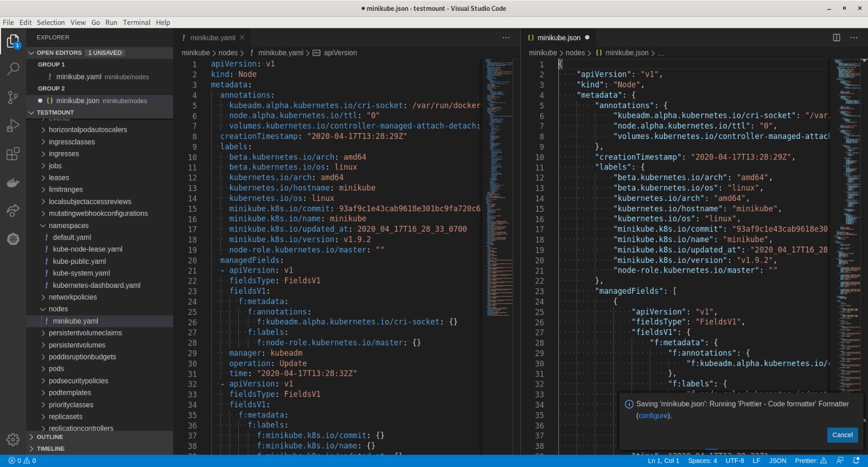
Task: Open the Search view in activity bar
Action: coord(13,69)
